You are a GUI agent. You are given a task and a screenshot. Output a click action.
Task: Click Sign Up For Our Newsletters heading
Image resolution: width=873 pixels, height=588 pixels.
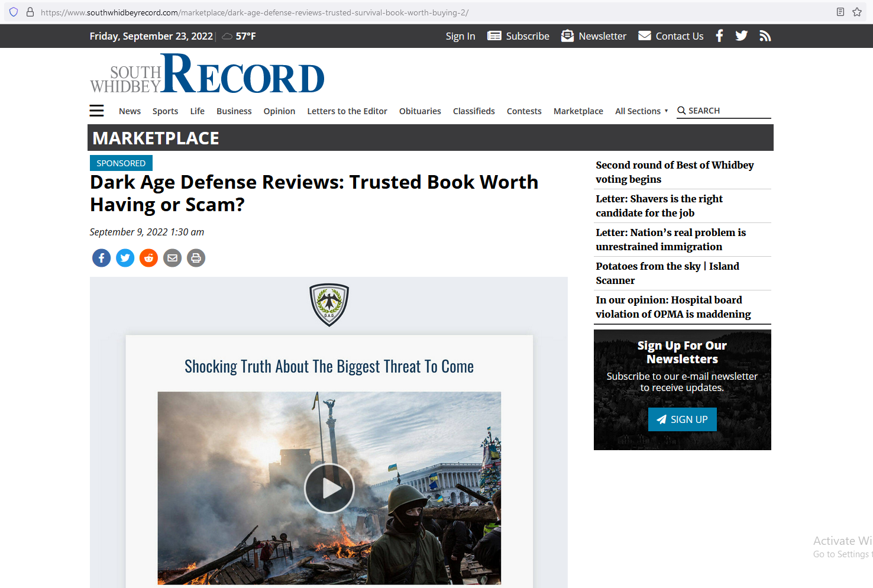(683, 352)
